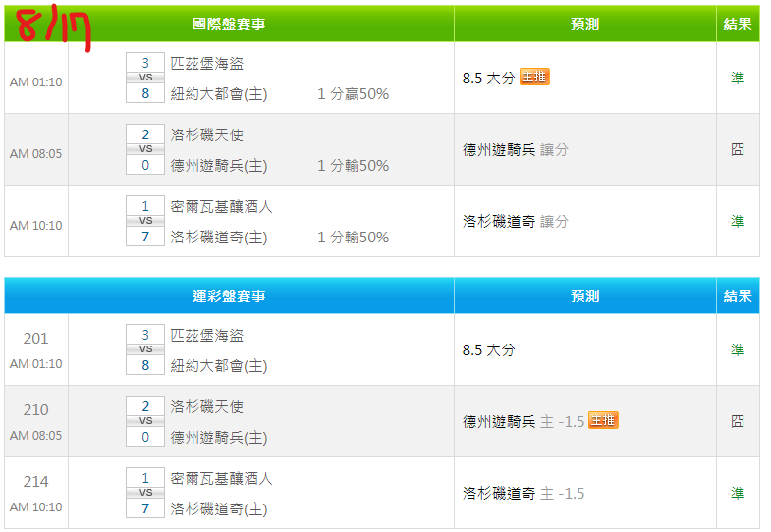This screenshot has width=771, height=532.
Task: Click the 1 分贏50% text
Action: point(353,94)
